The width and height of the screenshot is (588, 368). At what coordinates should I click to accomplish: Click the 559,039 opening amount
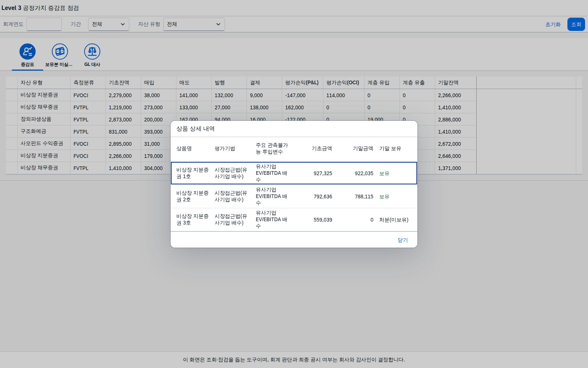tap(323, 220)
